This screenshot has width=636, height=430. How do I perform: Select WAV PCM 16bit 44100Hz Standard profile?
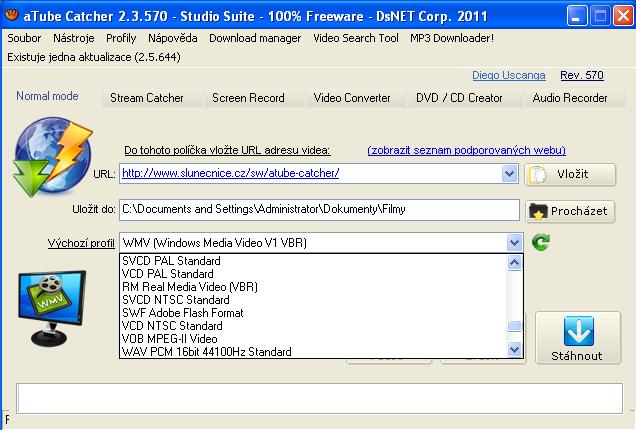314,352
